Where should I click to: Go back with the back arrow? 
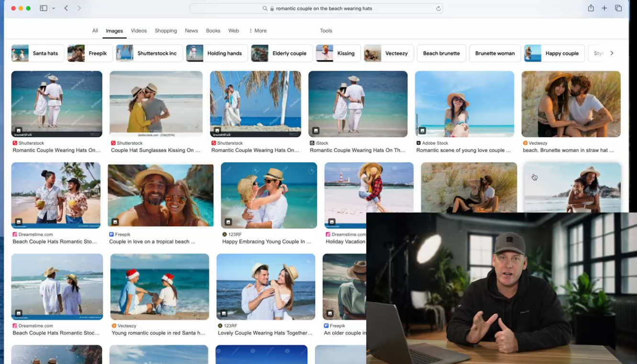[x=66, y=8]
